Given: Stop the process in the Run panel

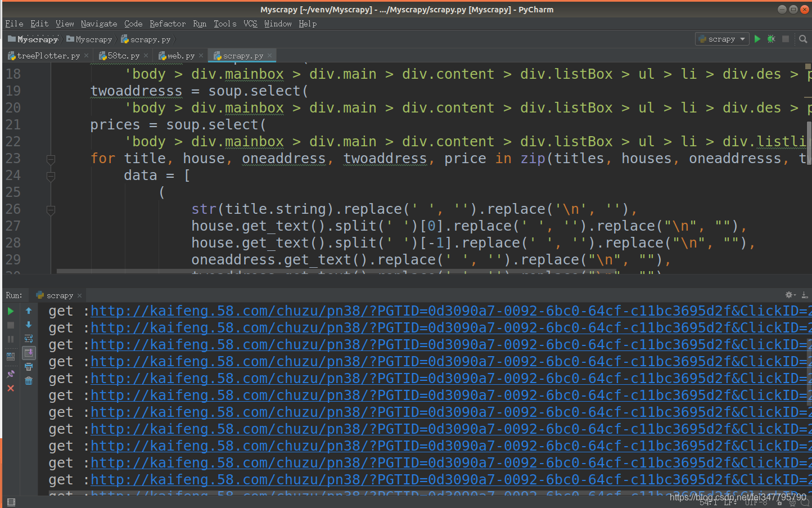Looking at the screenshot, I should (11, 325).
